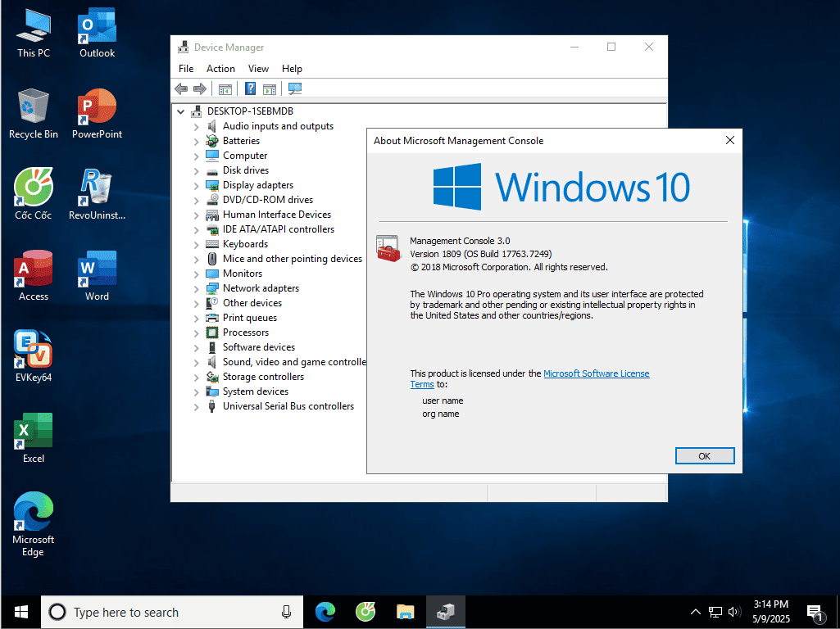Viewport: 840px width, 629px height.
Task: Select the Recycle Bin desktop icon
Action: [34, 114]
